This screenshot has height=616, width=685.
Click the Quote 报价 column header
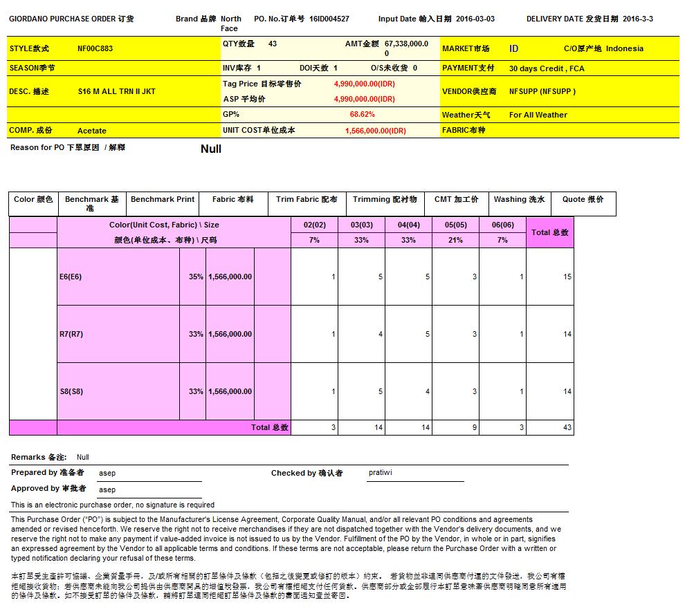583,200
